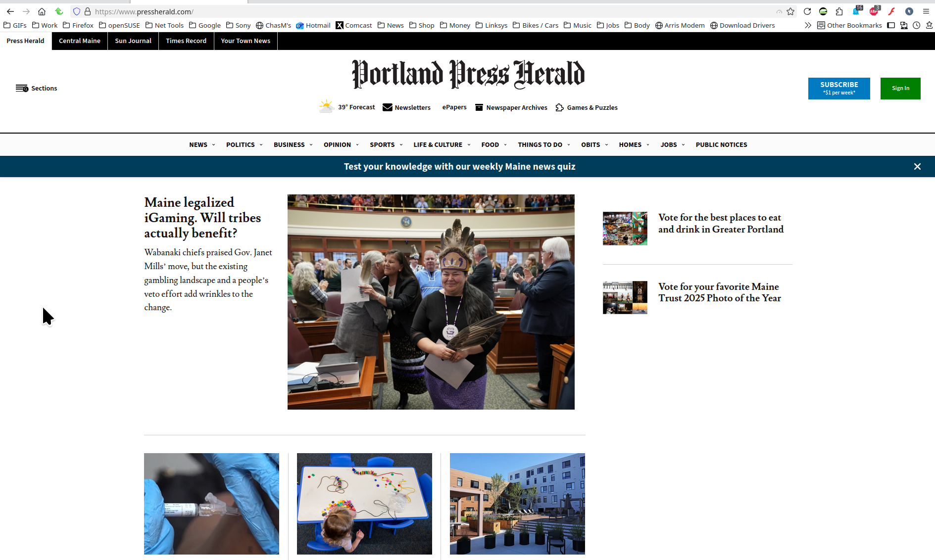Image resolution: width=935 pixels, height=560 pixels.
Task: Dismiss the Maine news quiz banner
Action: [917, 167]
